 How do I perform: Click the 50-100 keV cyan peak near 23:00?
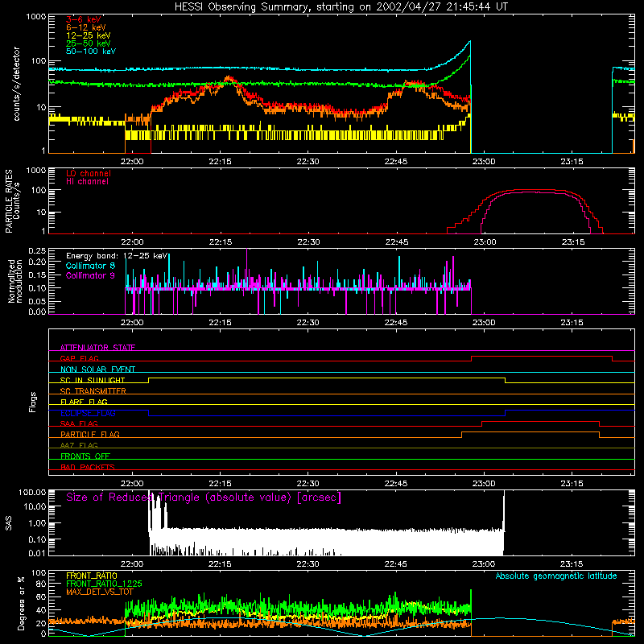[x=469, y=42]
